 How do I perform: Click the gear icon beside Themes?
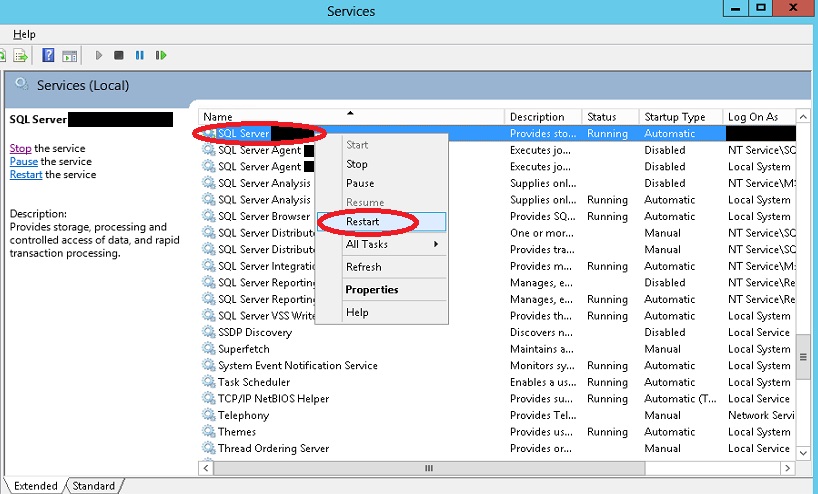(209, 431)
